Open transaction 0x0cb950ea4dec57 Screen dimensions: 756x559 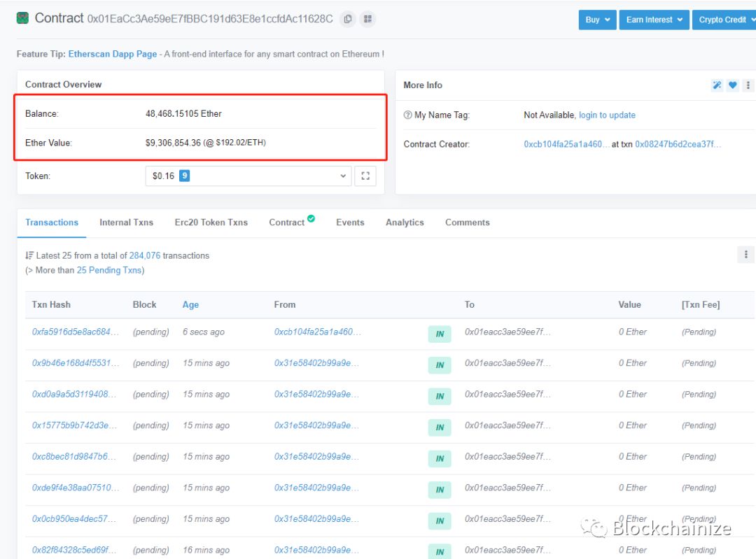click(x=73, y=519)
